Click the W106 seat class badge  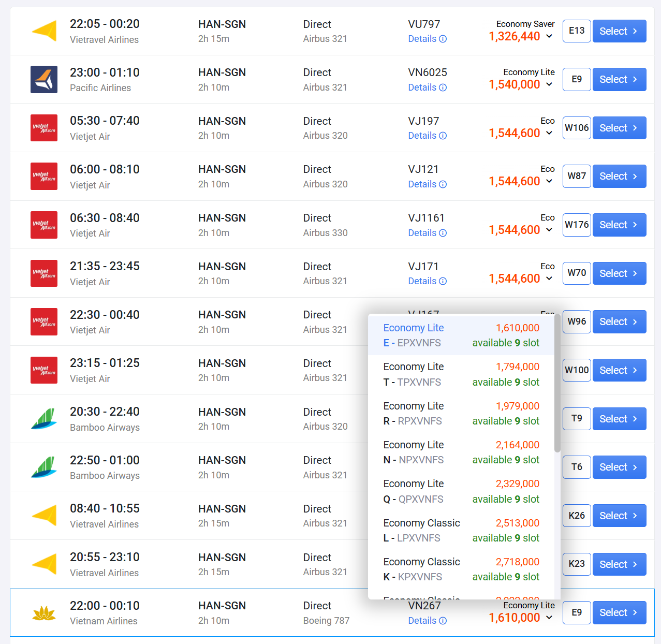[x=577, y=128]
